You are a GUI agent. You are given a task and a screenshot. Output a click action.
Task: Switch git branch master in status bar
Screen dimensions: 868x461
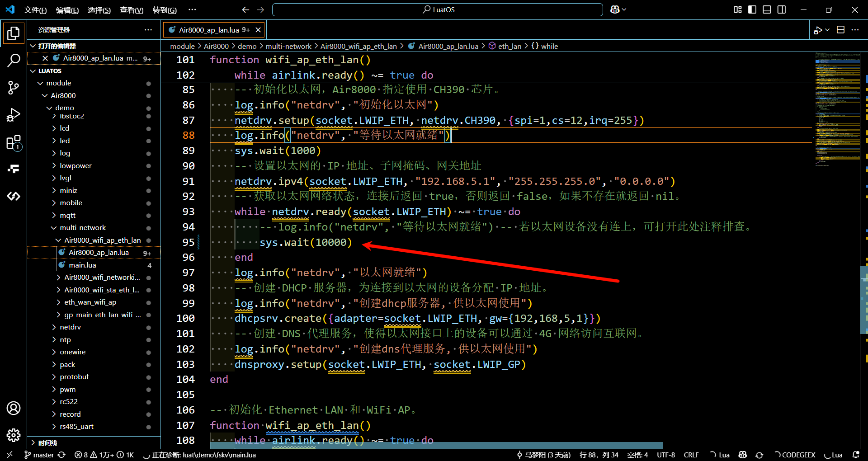pyautogui.click(x=39, y=455)
